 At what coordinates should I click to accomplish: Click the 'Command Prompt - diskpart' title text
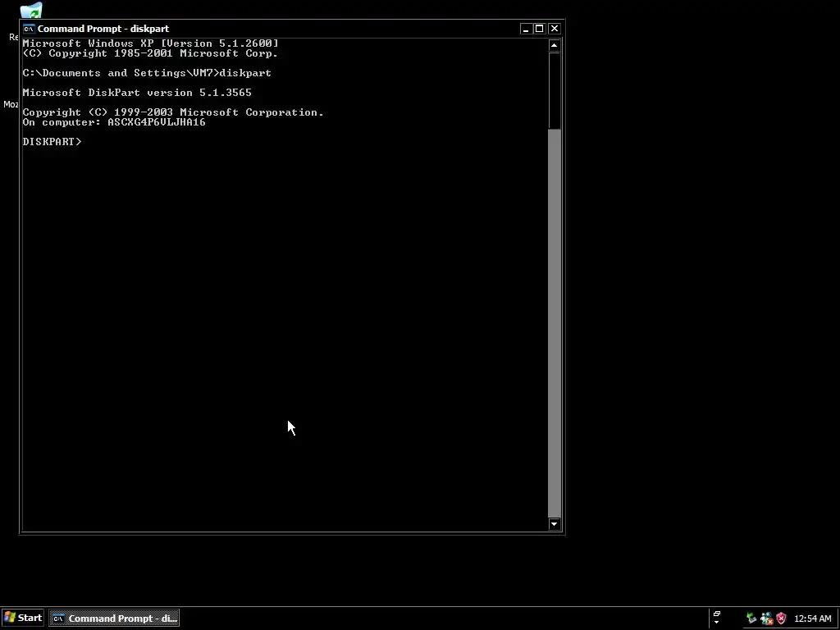tap(103, 29)
